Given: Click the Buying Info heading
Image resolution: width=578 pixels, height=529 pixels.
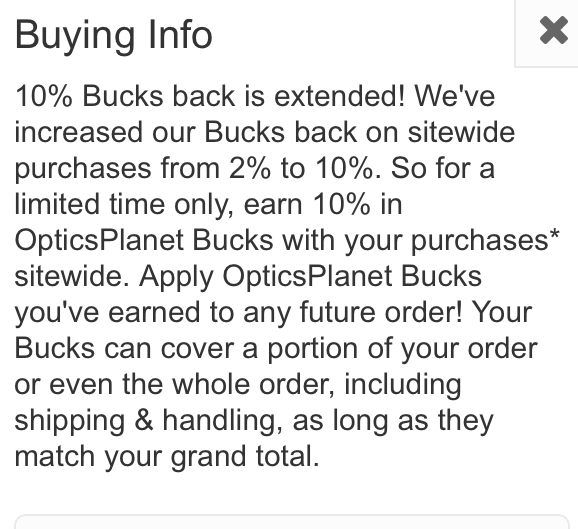Looking at the screenshot, I should tap(114, 36).
